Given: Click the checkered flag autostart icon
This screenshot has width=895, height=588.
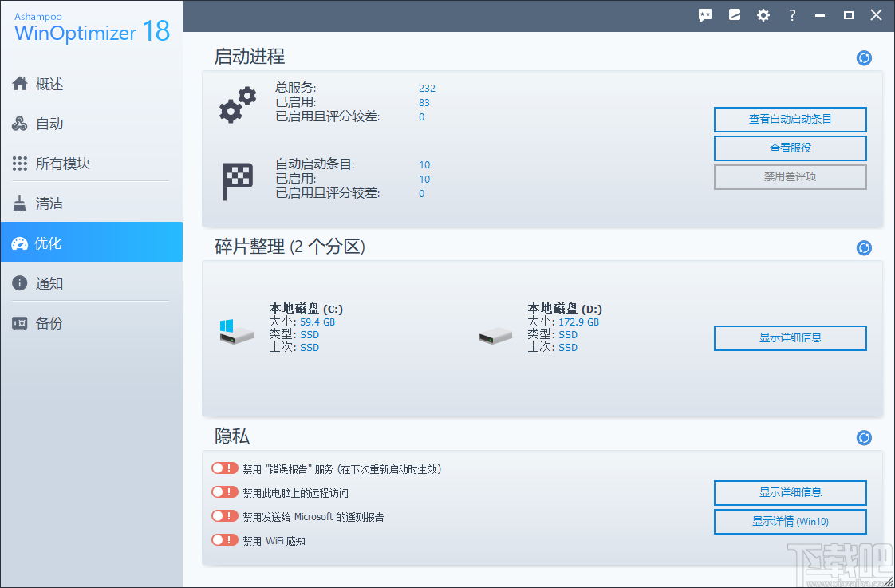Looking at the screenshot, I should pyautogui.click(x=235, y=176).
